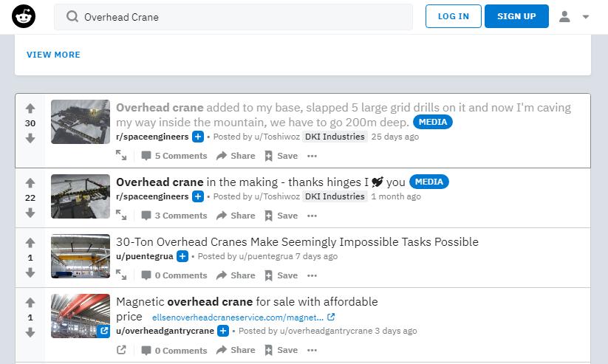Image resolution: width=608 pixels, height=364 pixels.
Task: Share the 30-Ton Overhead Cranes post
Action: pyautogui.click(x=236, y=275)
